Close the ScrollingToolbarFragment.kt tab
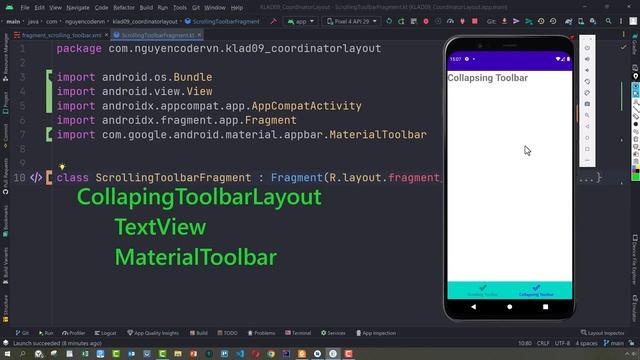640x360 pixels. point(199,35)
